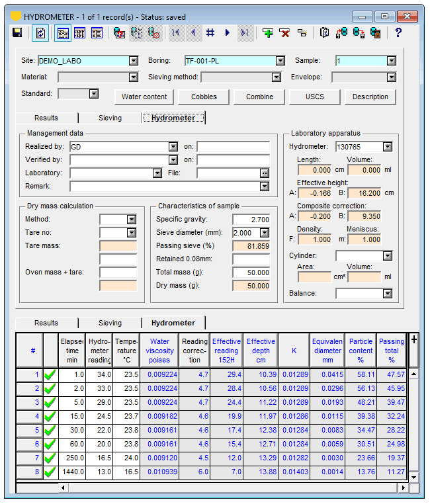Switch to form view icon
This screenshot has height=504, width=430.
click(x=62, y=33)
